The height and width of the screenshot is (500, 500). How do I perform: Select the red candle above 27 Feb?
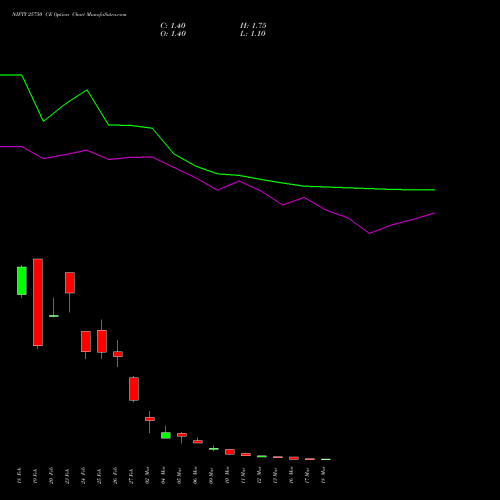click(x=134, y=389)
